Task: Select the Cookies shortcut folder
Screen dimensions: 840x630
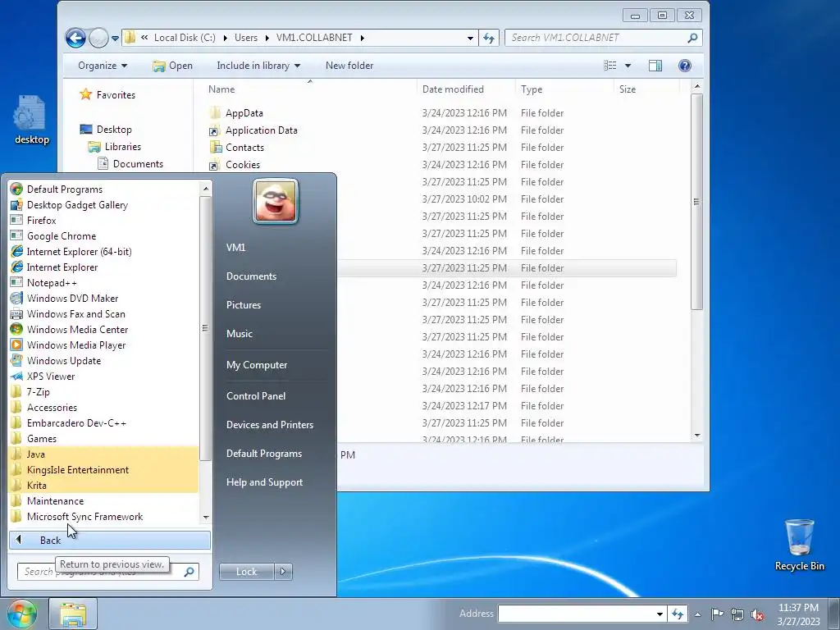Action: pyautogui.click(x=242, y=164)
